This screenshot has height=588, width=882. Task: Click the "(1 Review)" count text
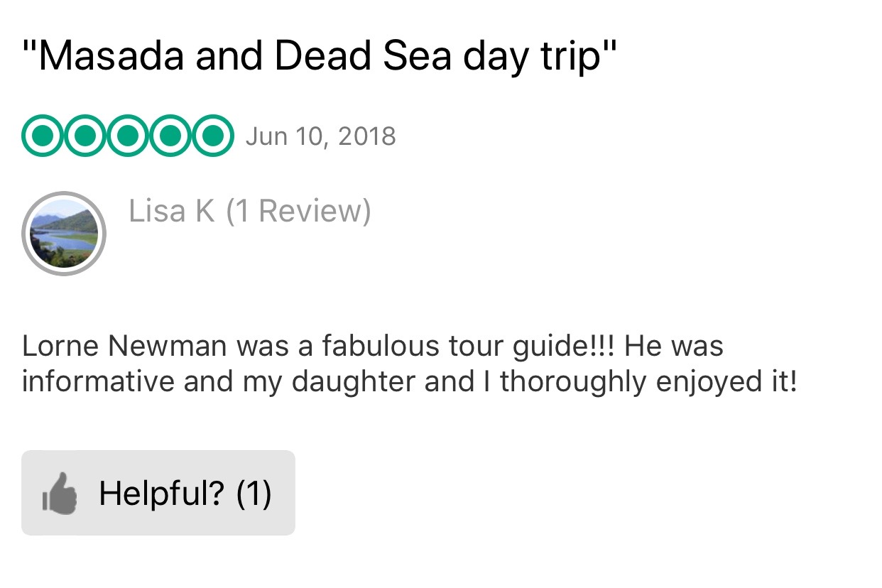click(x=298, y=212)
